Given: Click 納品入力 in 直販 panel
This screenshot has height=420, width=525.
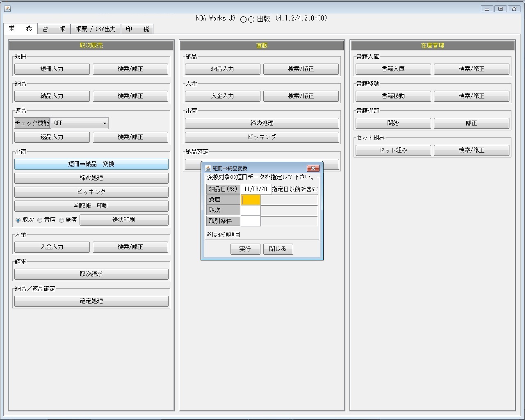Looking at the screenshot, I should pos(223,69).
